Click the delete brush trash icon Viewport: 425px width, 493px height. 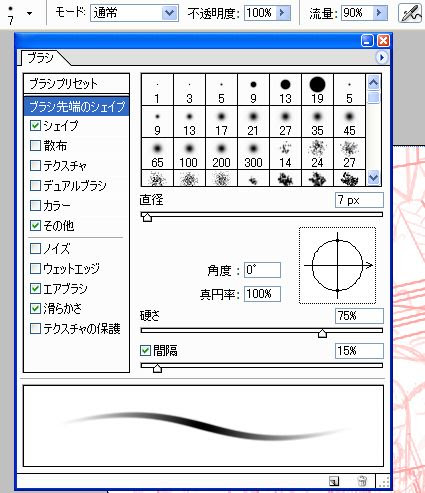(362, 481)
